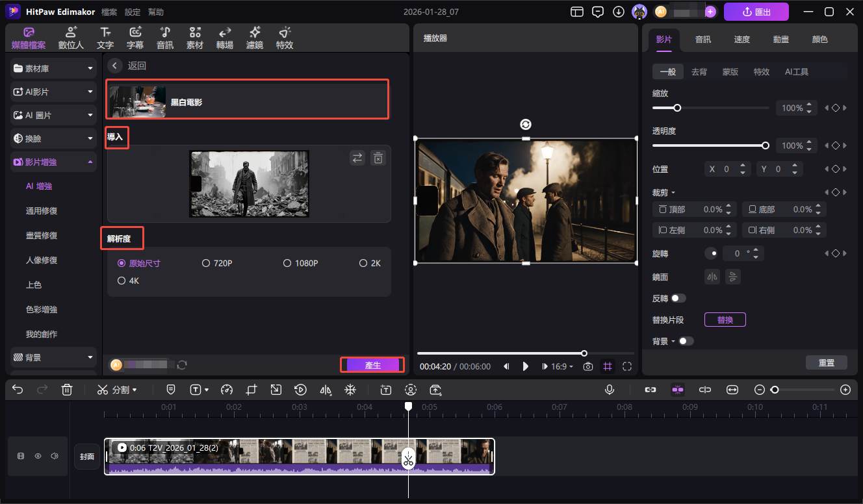Adjust the 透明度 opacity slider handle
Screen dimensions: 863x504
[x=765, y=145]
